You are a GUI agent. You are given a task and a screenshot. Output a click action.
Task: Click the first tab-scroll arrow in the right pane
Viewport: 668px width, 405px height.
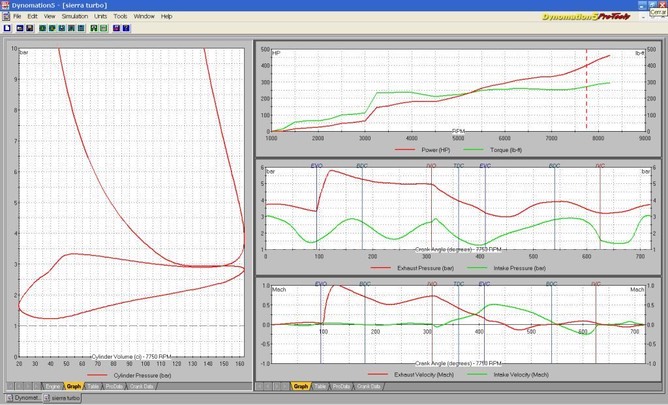[259, 386]
